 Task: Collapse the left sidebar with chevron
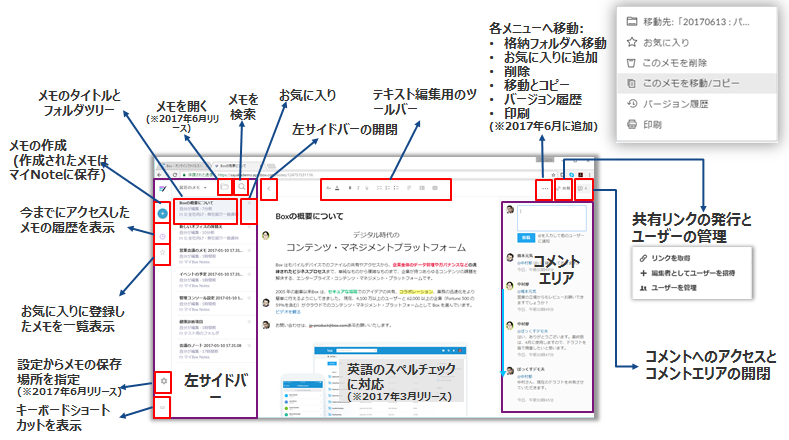click(268, 187)
